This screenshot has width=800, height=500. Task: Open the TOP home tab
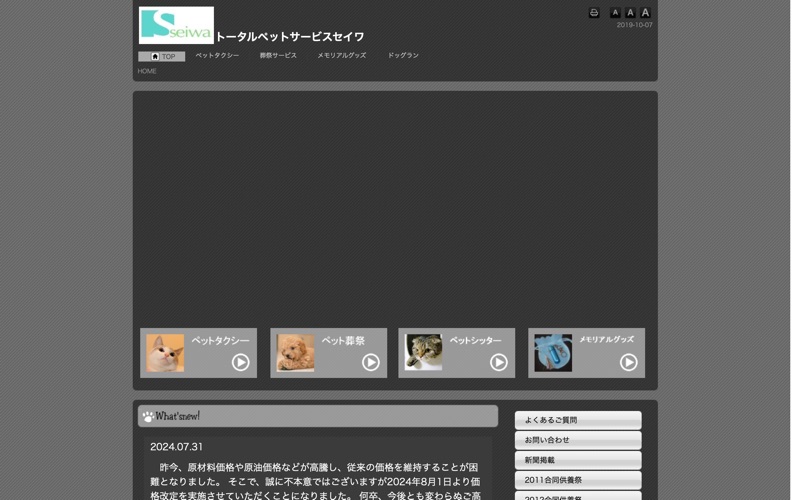(162, 57)
